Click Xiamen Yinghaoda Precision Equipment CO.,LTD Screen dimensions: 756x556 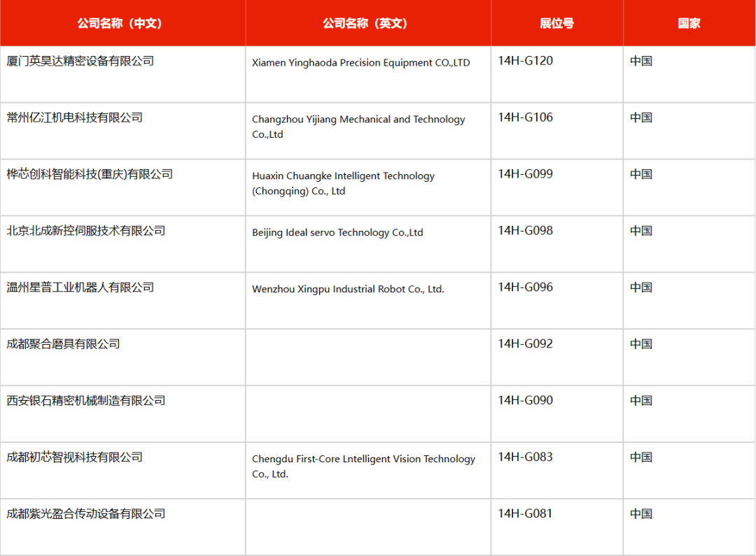pos(360,63)
